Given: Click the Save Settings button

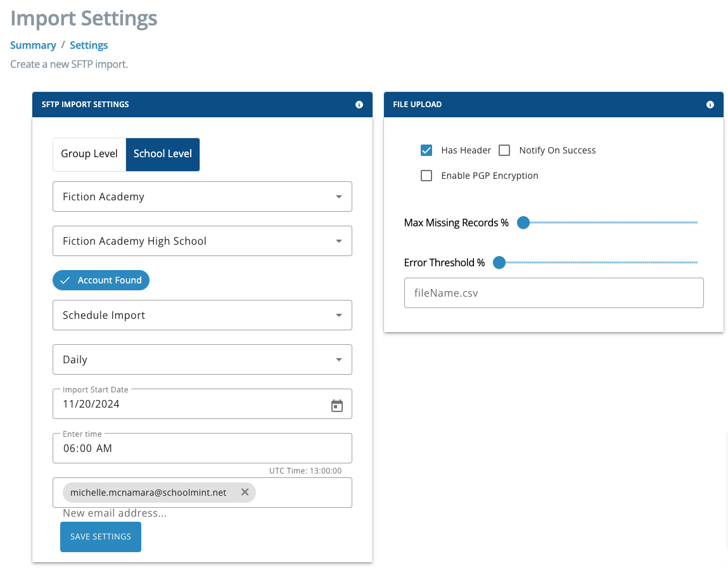Looking at the screenshot, I should [x=101, y=536].
